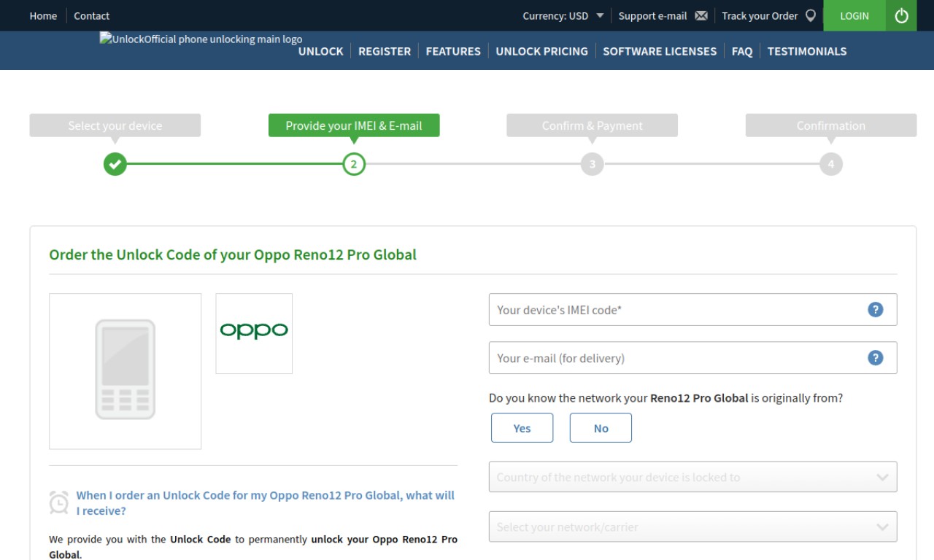Click the Select your device step label
Viewport: 934px width, 560px height.
115,125
